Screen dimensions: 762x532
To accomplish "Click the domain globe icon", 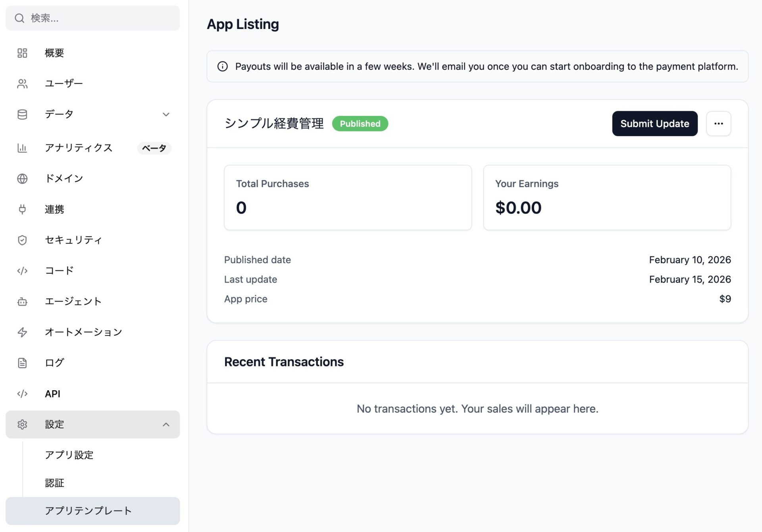I will [x=22, y=179].
